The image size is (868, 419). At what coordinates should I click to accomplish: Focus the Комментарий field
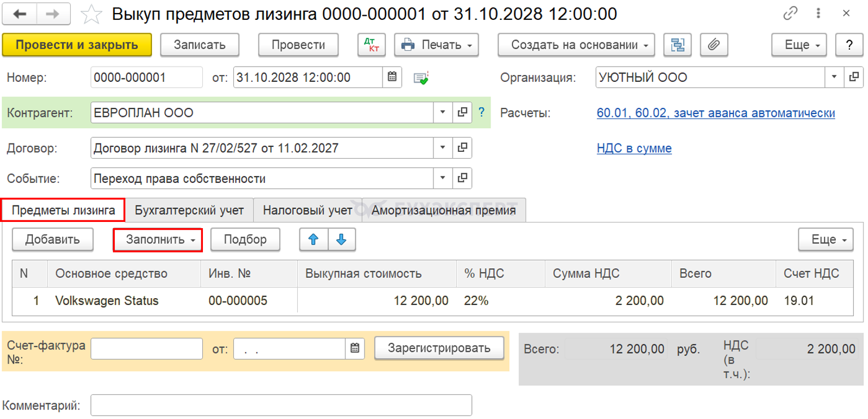pos(281,405)
